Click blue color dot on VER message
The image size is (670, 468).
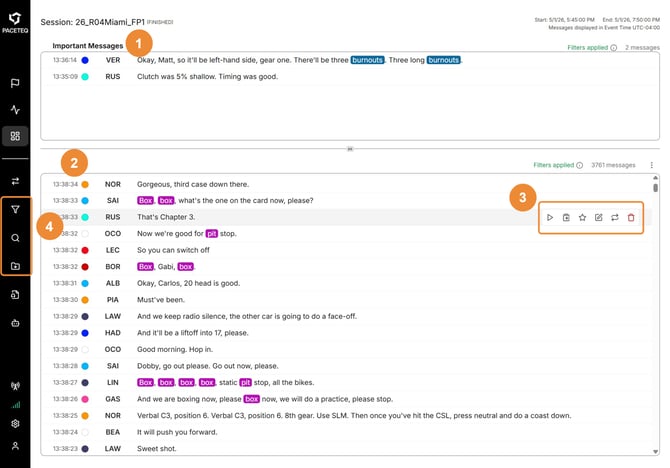[85, 60]
